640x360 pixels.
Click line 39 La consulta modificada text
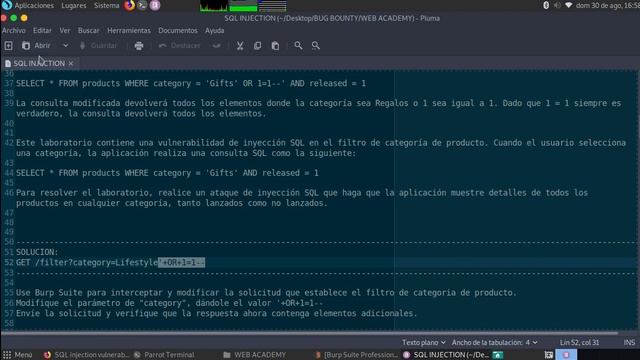[x=318, y=108]
